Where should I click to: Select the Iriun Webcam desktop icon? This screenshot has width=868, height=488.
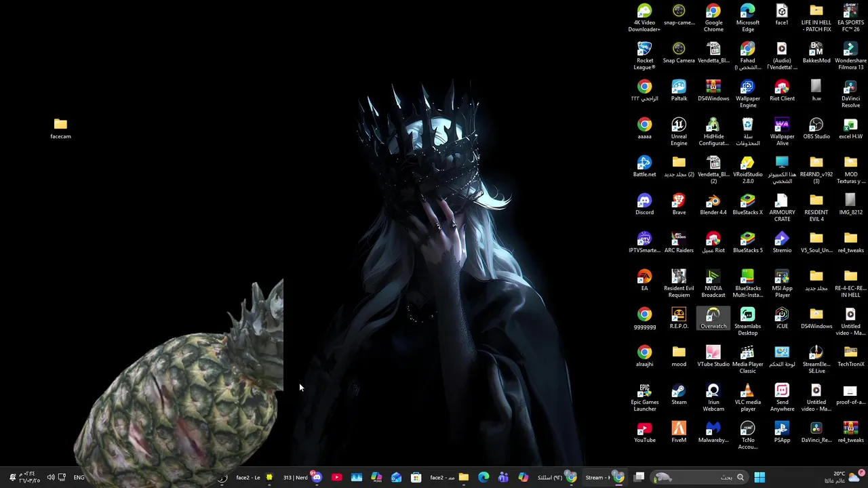click(713, 397)
